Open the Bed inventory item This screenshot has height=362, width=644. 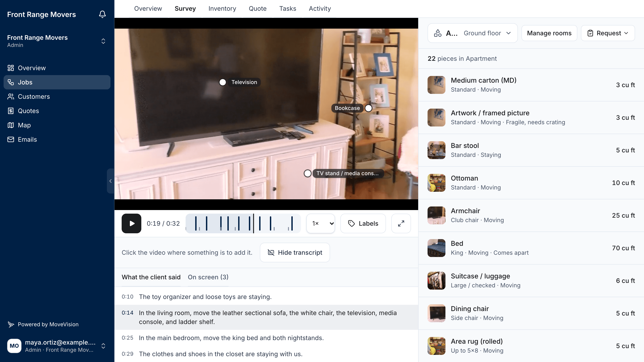point(531,248)
